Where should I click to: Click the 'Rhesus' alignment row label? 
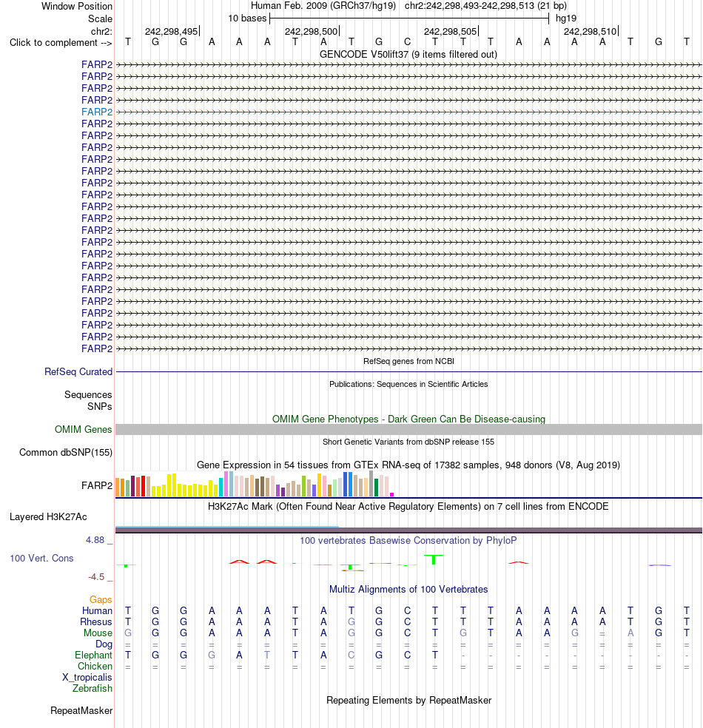96,622
